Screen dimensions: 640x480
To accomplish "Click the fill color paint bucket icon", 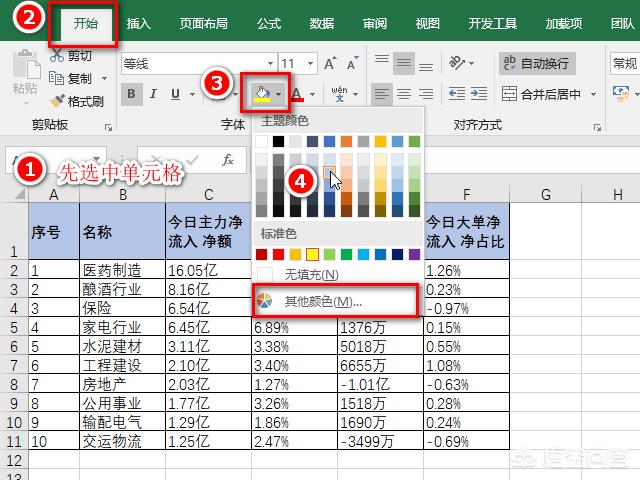I will tap(262, 94).
